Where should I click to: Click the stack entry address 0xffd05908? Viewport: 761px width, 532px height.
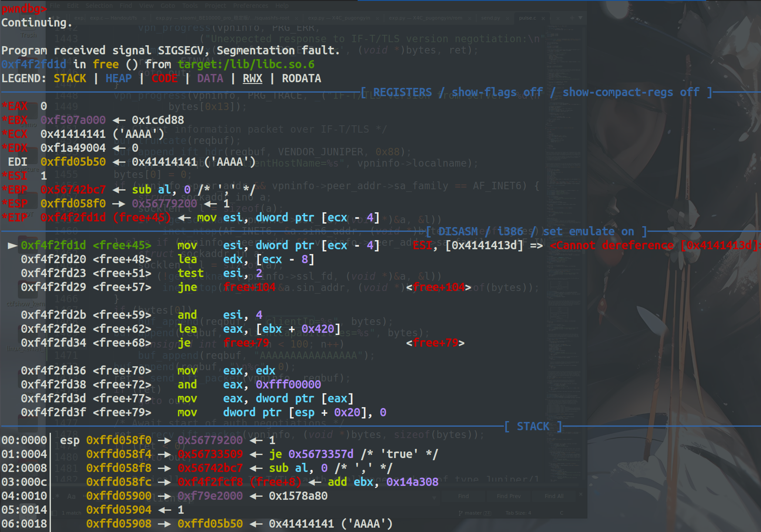tap(119, 524)
